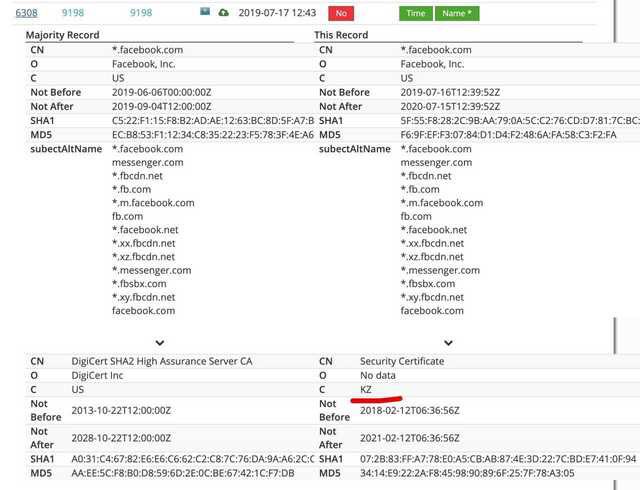Select issuer CN Security Certificate
640x490 pixels.
click(x=402, y=361)
